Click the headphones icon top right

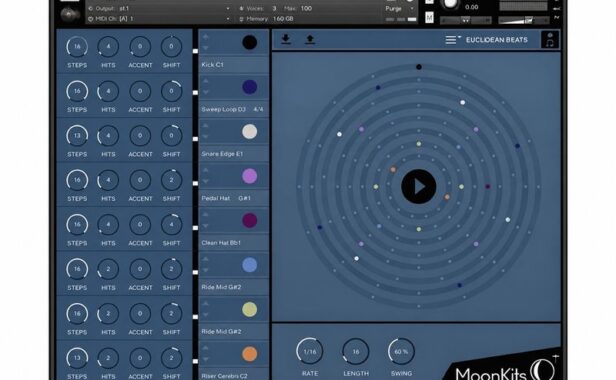(x=550, y=40)
